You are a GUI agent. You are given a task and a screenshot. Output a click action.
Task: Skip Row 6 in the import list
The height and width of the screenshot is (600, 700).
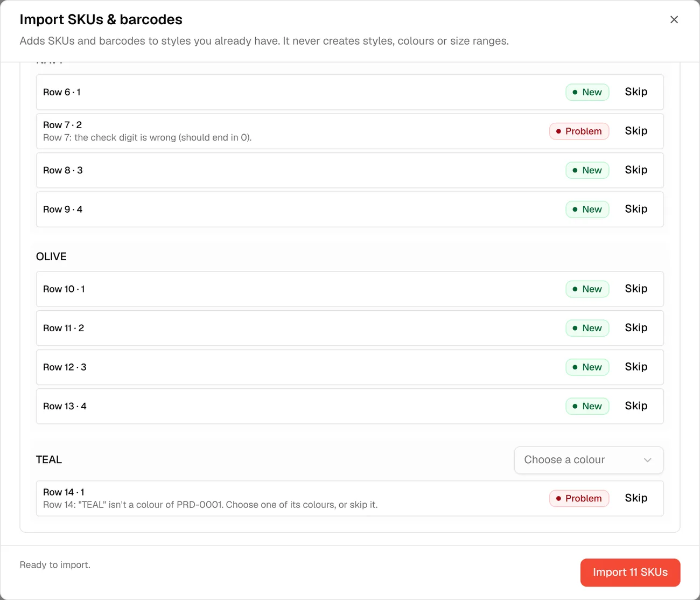[x=636, y=92]
